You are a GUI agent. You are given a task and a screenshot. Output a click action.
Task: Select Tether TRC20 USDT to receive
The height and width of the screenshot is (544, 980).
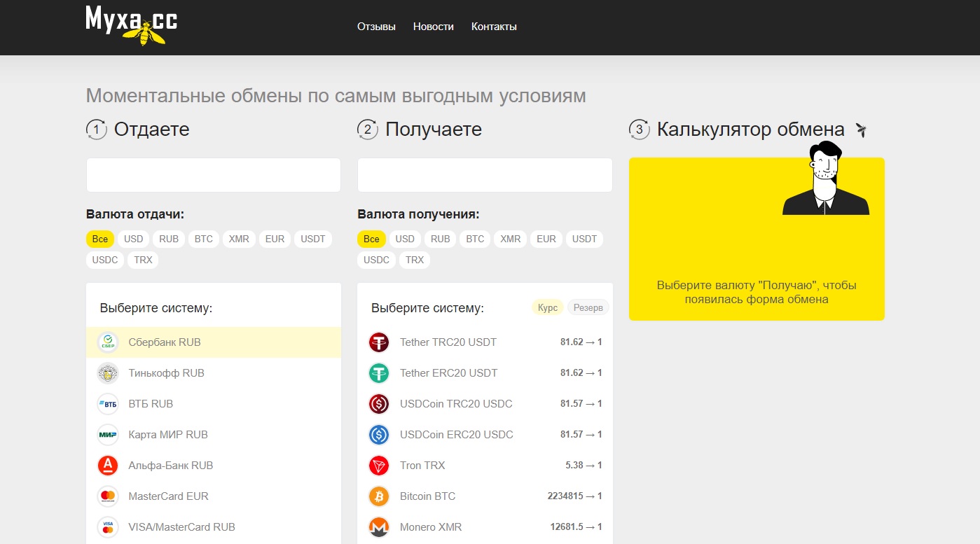(x=485, y=342)
